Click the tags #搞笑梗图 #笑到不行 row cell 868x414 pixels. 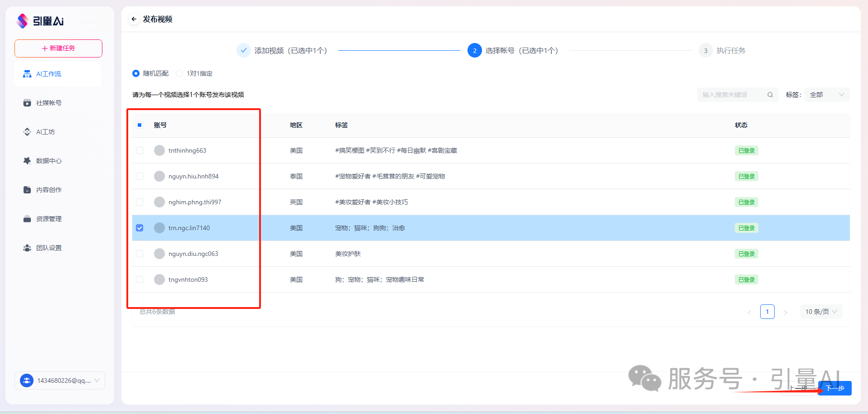(396, 150)
